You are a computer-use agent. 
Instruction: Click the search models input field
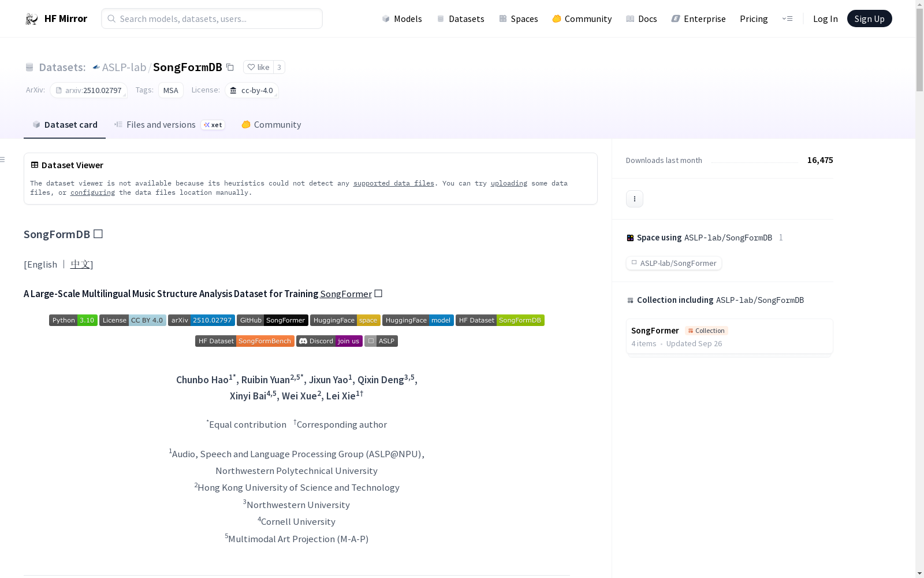[x=212, y=18]
